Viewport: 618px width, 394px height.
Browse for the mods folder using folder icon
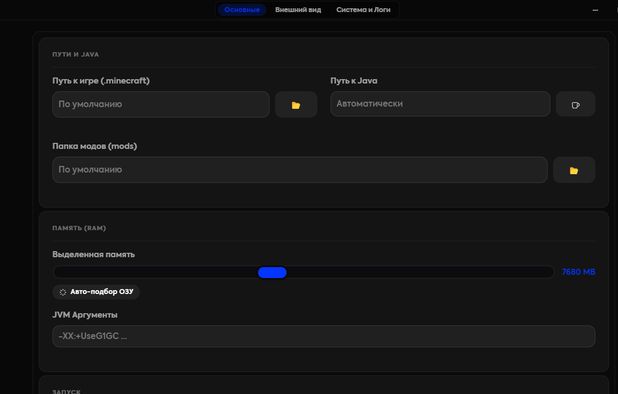tap(574, 170)
